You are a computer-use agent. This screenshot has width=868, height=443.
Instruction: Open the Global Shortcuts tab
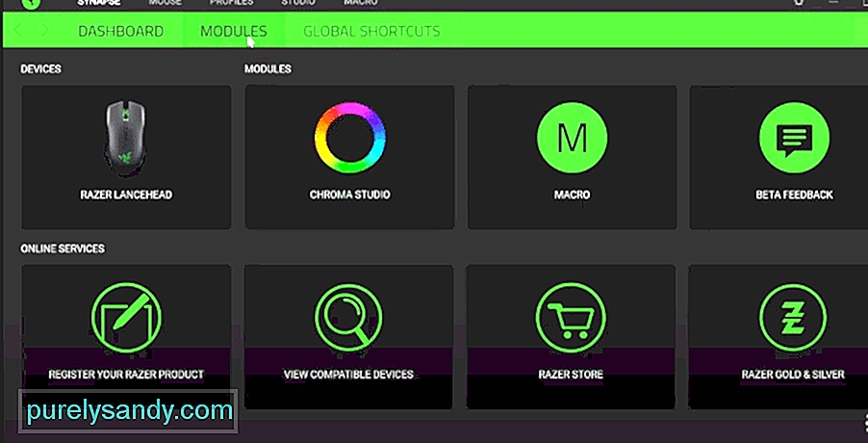click(x=371, y=31)
